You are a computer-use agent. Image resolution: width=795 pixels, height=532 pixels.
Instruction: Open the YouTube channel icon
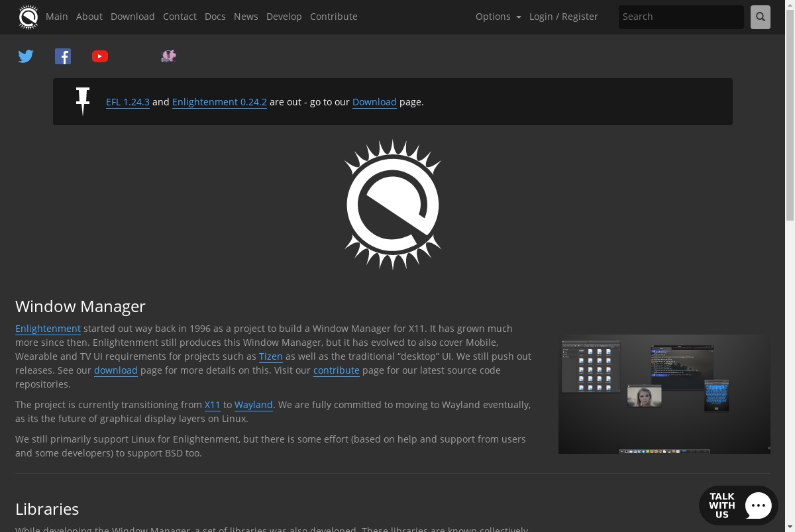point(100,56)
